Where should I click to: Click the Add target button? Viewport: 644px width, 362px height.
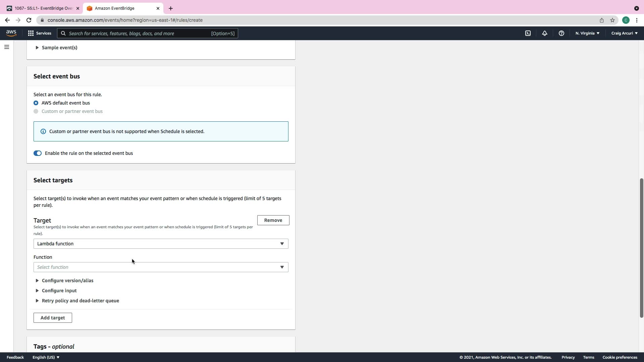click(x=53, y=318)
